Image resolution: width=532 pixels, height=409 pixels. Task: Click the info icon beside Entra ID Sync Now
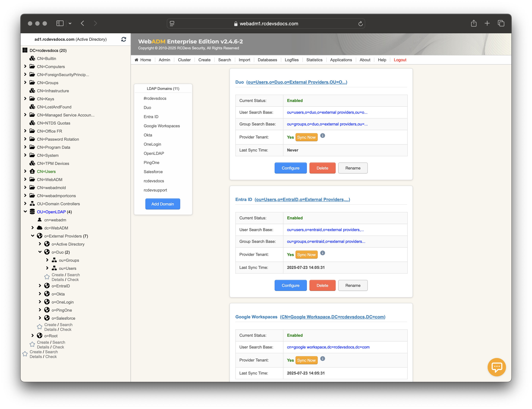[322, 253]
